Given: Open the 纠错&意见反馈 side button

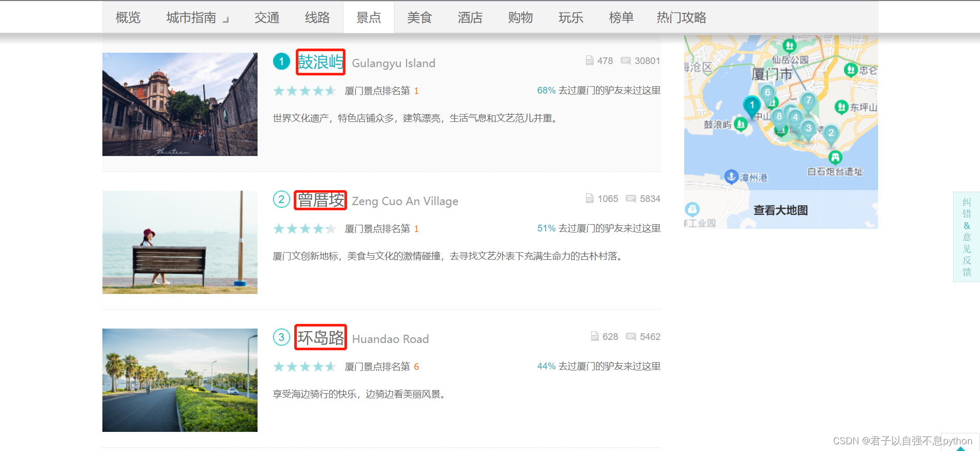Looking at the screenshot, I should (967, 237).
